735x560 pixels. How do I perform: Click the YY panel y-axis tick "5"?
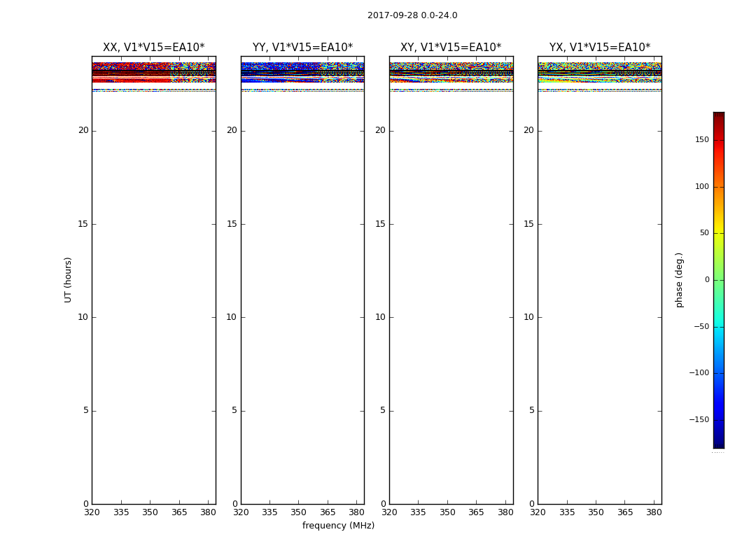234,410
